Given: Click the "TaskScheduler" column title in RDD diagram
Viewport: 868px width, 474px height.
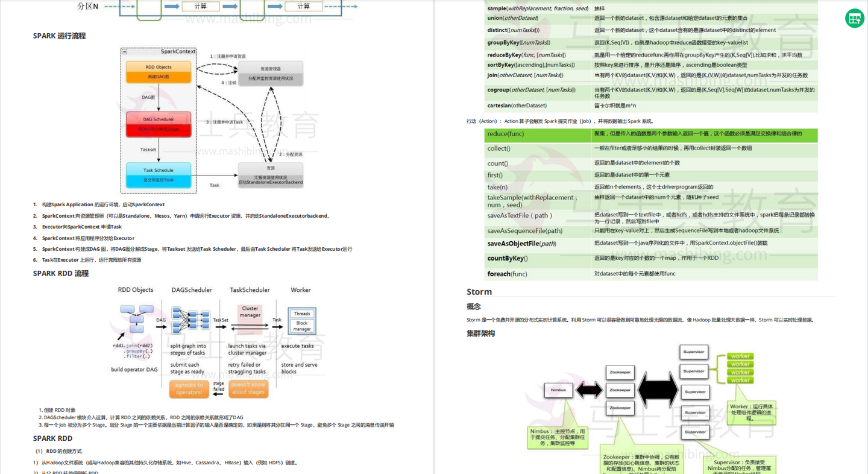Looking at the screenshot, I should point(250,290).
